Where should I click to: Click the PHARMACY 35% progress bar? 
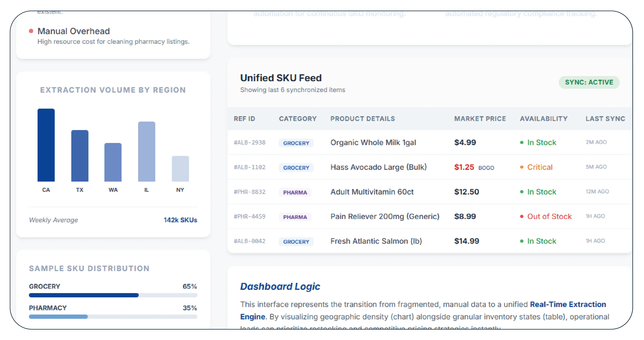click(113, 317)
